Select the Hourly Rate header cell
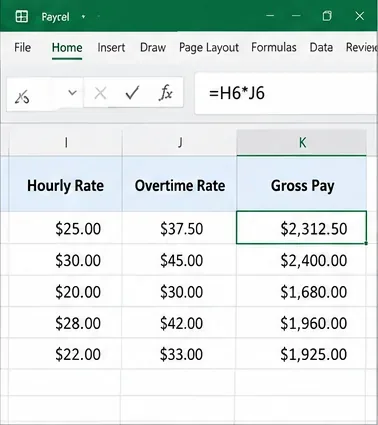The height and width of the screenshot is (425, 378). pos(66,184)
